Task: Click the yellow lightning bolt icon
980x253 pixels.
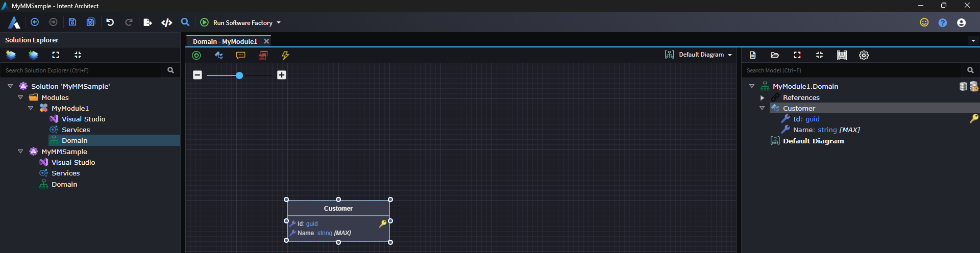Action: pos(285,55)
